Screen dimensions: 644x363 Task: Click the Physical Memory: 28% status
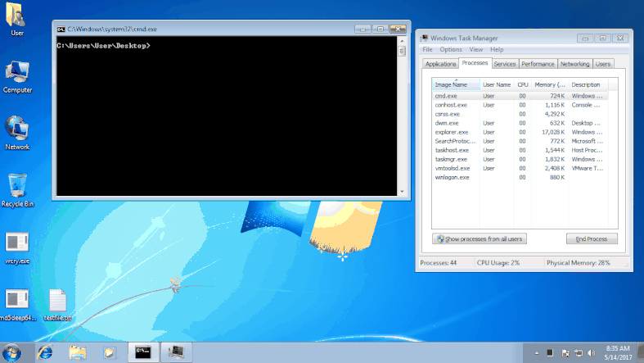(x=578, y=263)
